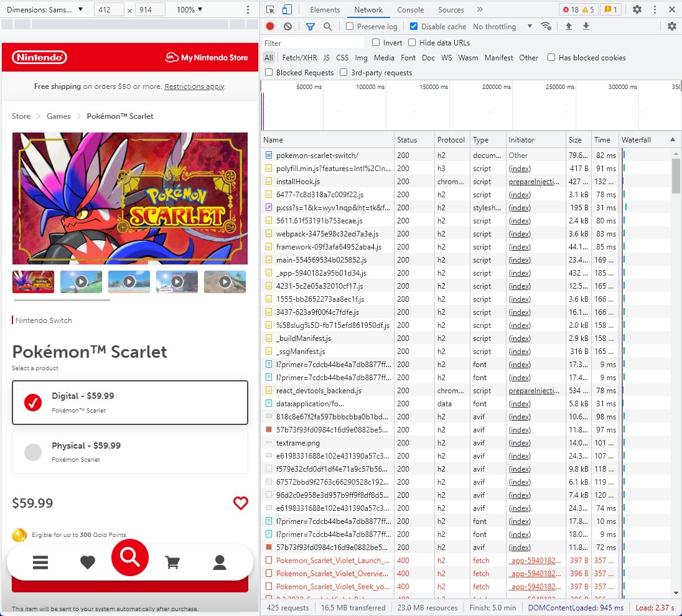
Task: Select the Network tab
Action: (368, 9)
